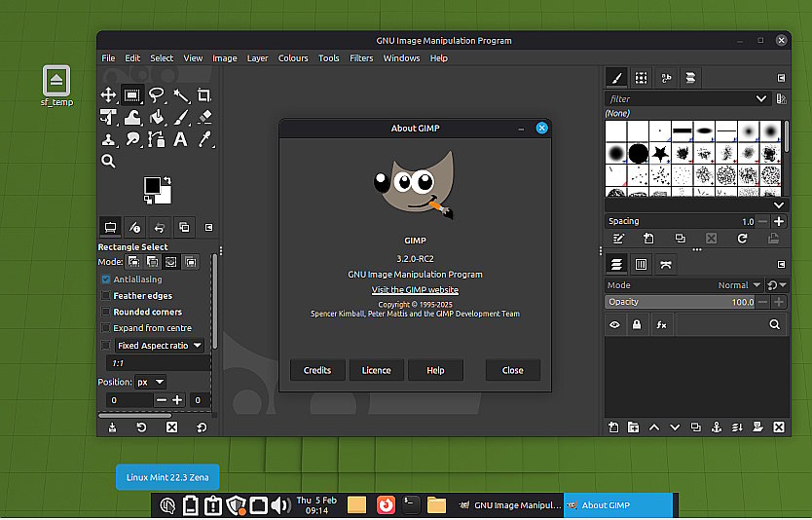Image resolution: width=812 pixels, height=520 pixels.
Task: Reset colours to black and white
Action: [x=148, y=200]
